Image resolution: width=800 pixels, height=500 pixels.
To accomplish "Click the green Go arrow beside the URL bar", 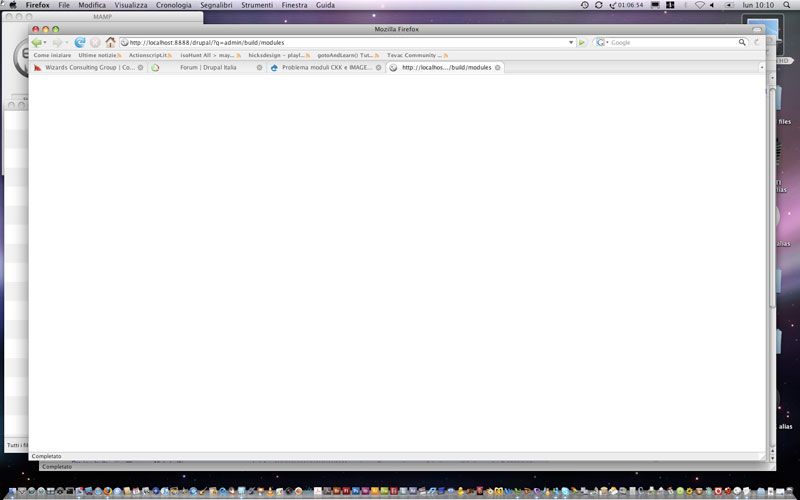I will click(582, 42).
